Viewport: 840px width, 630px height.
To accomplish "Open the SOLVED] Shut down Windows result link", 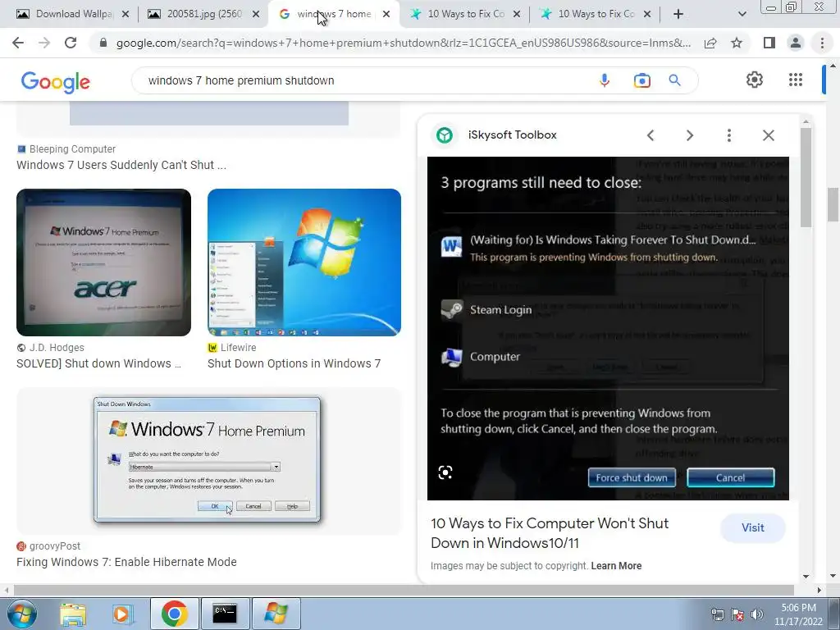I will (x=98, y=363).
